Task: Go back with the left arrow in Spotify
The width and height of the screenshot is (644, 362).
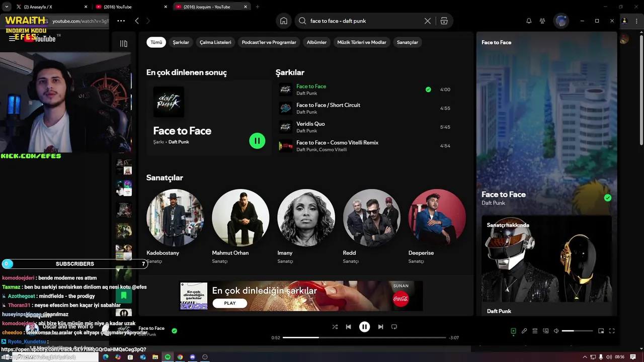Action: click(x=137, y=21)
